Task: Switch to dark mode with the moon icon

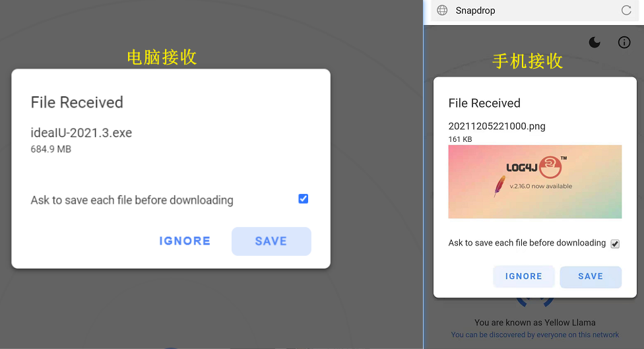Action: point(595,42)
